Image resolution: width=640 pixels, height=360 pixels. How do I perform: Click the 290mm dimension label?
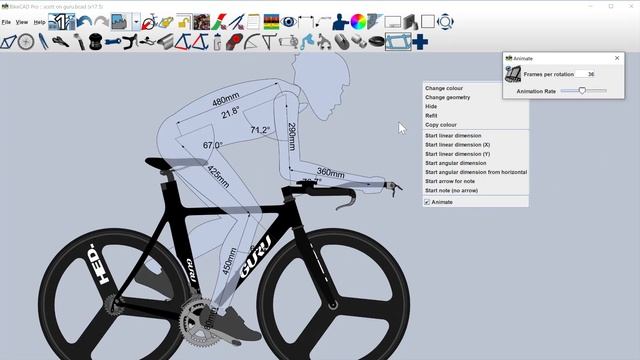[x=292, y=137]
